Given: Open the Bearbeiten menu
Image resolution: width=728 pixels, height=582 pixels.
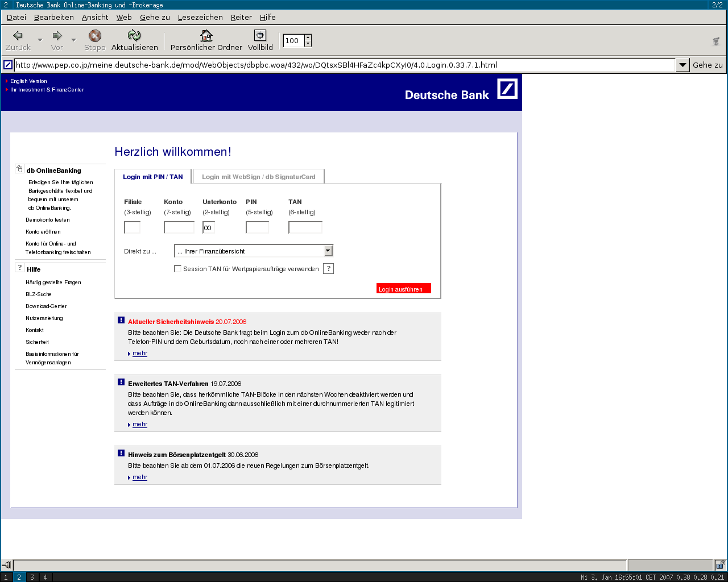Looking at the screenshot, I should click(54, 17).
